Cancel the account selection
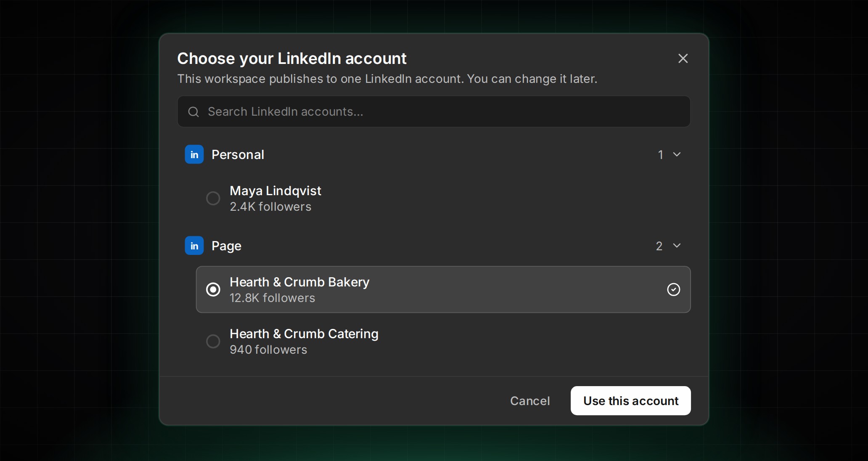 click(x=530, y=401)
